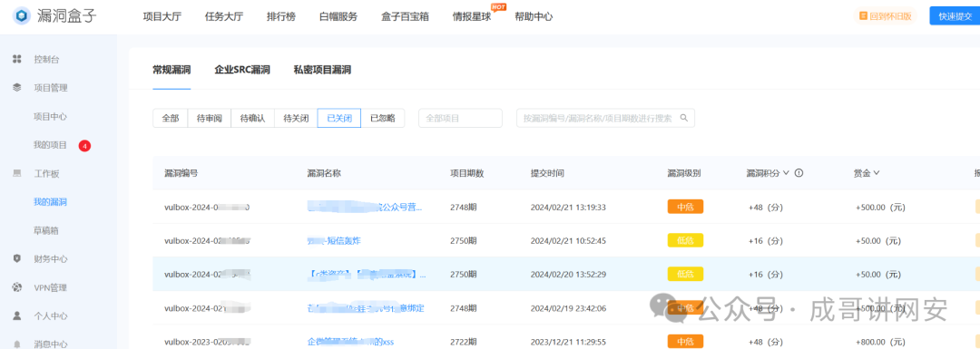Click the 回到怀旧版 icon

(x=864, y=16)
